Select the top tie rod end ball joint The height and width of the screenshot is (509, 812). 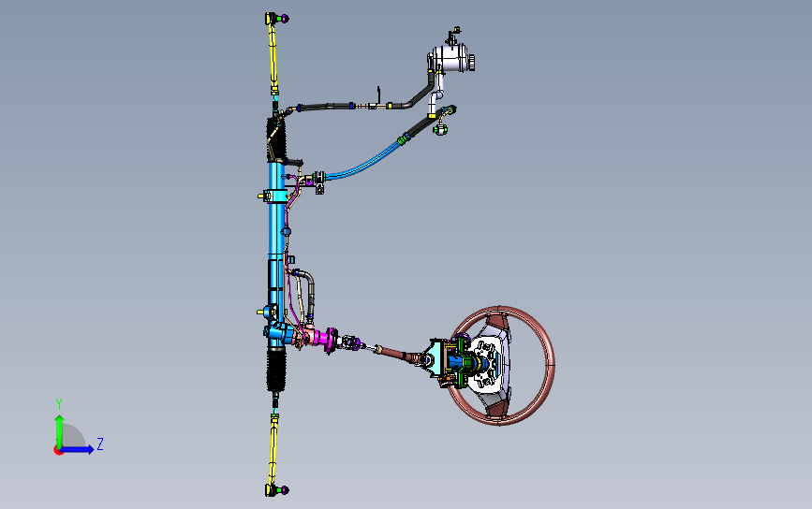tap(277, 19)
